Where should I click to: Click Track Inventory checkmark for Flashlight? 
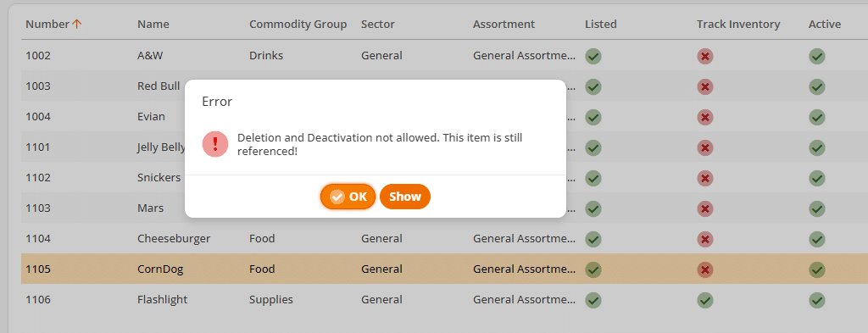[704, 300]
